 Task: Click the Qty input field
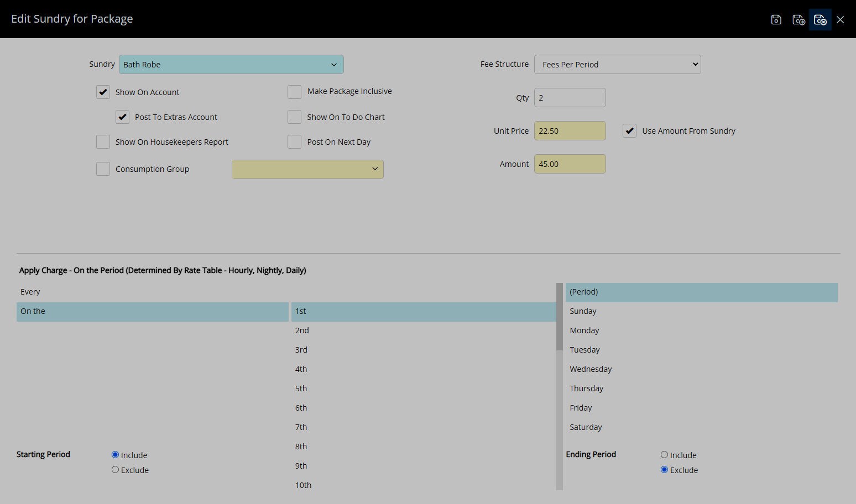pos(570,97)
